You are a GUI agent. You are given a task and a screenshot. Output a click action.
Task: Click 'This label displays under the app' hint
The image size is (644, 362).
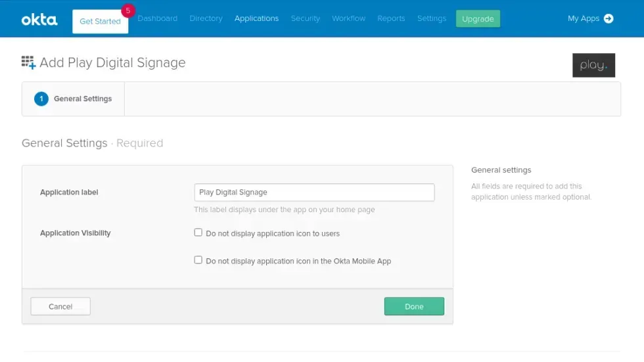point(284,210)
